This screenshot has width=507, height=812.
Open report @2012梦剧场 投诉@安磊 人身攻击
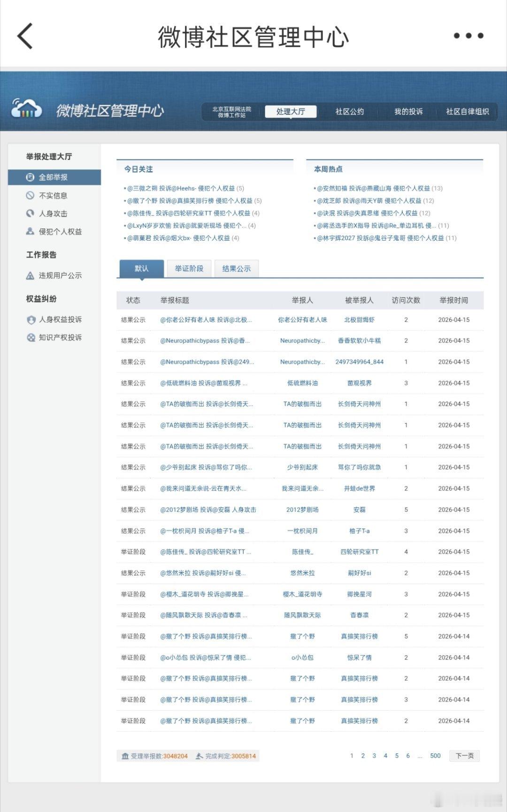click(x=208, y=509)
